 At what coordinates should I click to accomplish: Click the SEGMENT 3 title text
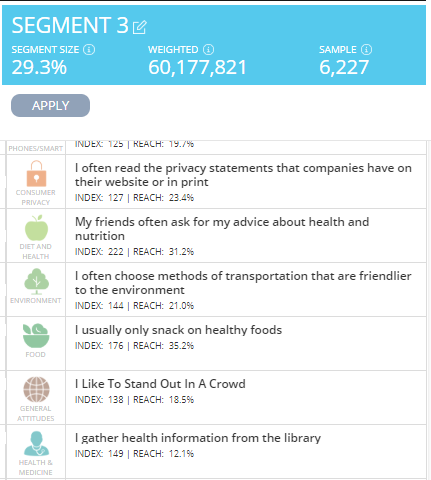click(x=70, y=25)
